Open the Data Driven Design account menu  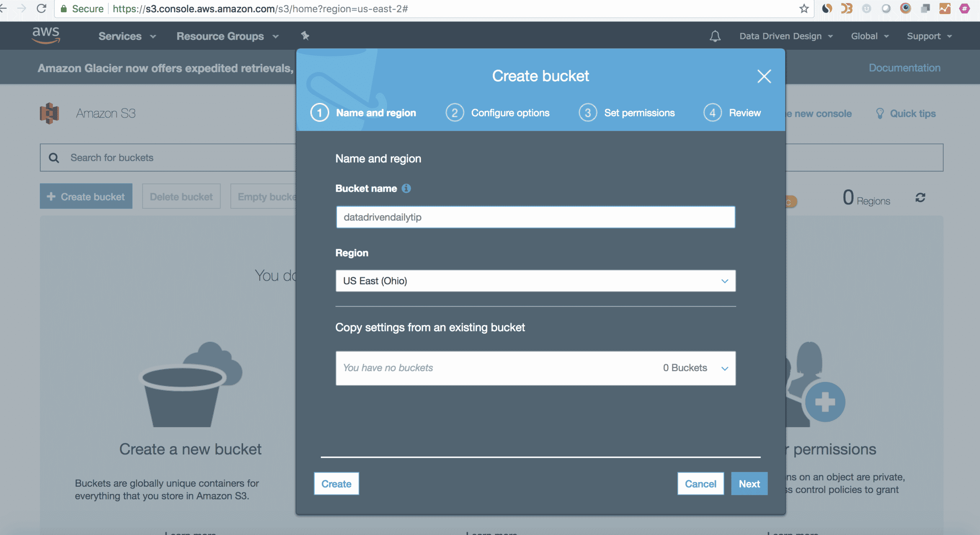click(786, 36)
